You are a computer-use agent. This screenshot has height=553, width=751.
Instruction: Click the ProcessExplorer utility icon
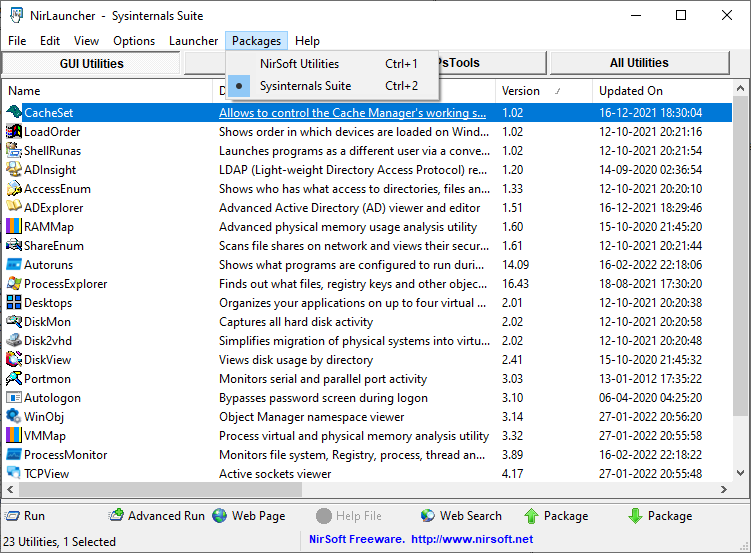point(14,283)
